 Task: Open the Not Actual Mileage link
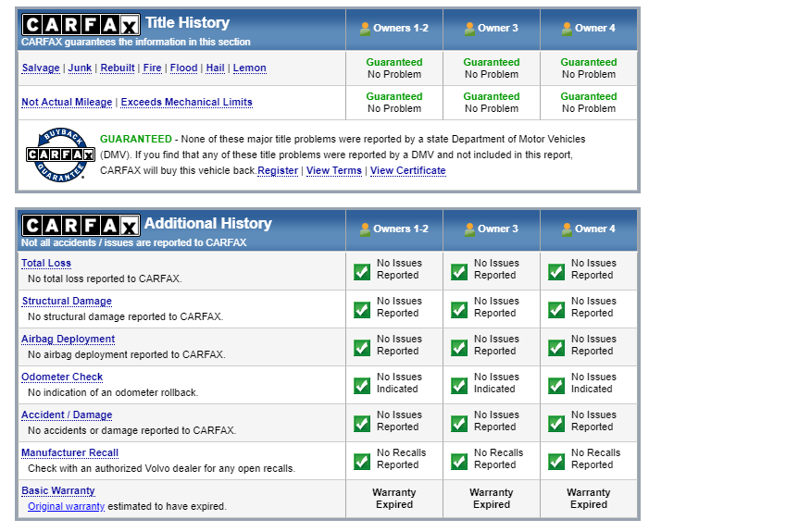[x=67, y=103]
